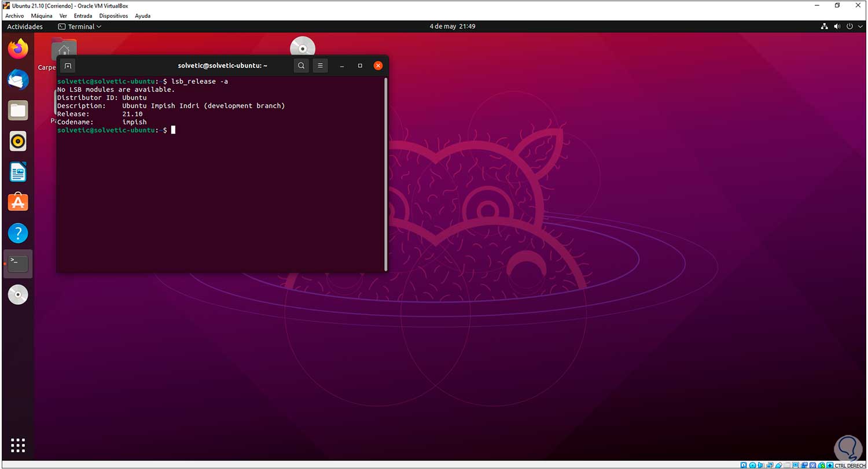Open Firefox from the dock
868x469 pixels.
[x=17, y=49]
